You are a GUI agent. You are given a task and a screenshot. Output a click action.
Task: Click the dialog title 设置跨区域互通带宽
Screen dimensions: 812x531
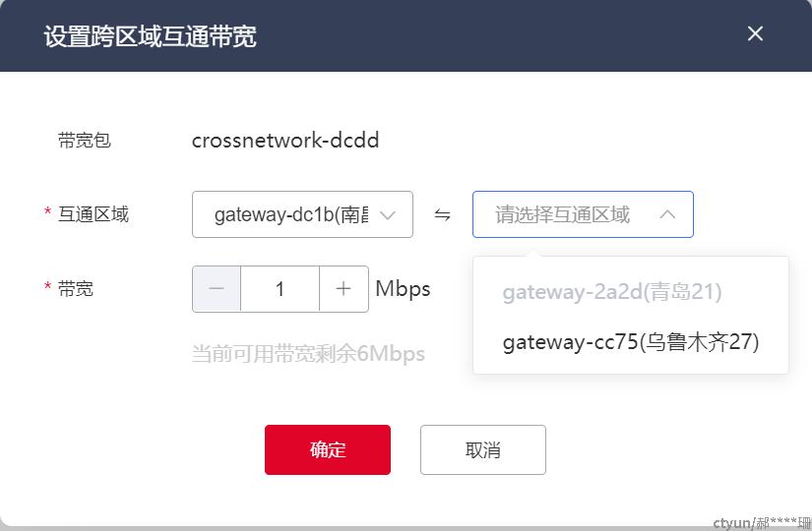point(151,36)
